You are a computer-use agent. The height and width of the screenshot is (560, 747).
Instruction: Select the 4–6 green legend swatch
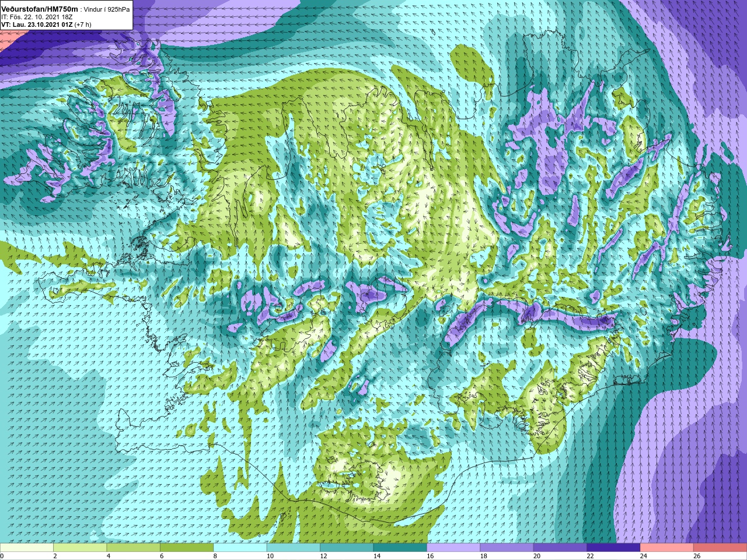[x=133, y=548]
